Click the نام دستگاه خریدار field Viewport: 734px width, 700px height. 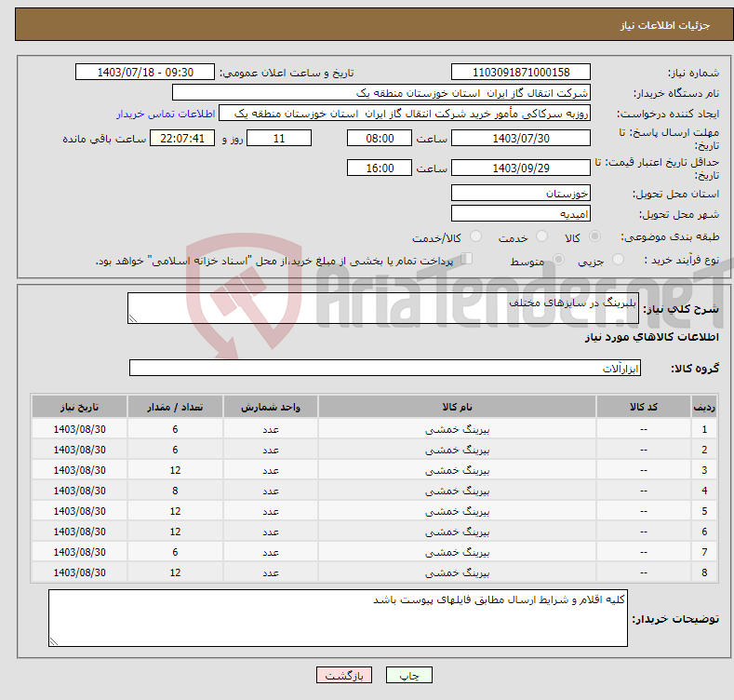(381, 93)
